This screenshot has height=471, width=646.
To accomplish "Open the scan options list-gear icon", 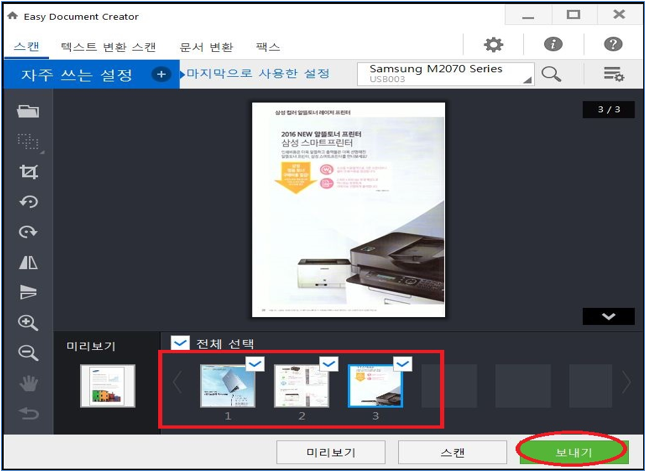I will pyautogui.click(x=614, y=74).
